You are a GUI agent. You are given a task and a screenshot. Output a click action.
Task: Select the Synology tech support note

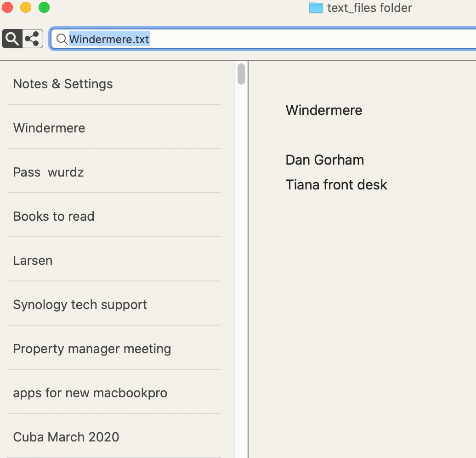click(x=80, y=305)
